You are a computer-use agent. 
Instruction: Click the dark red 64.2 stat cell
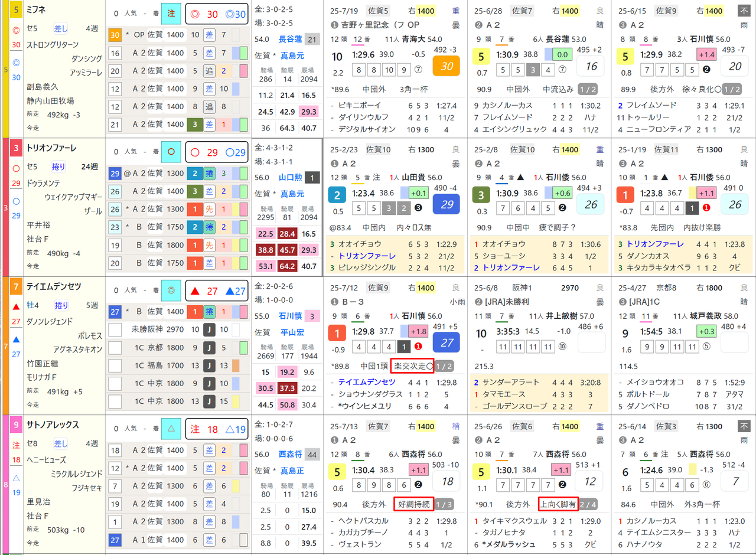(x=286, y=266)
